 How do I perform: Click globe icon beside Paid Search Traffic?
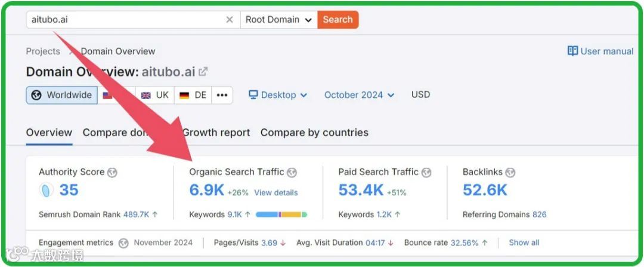point(426,173)
